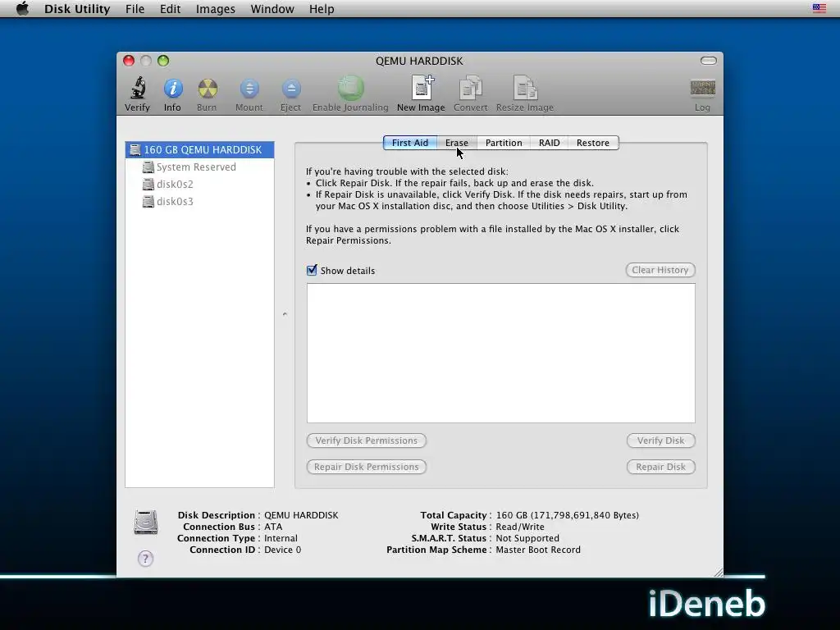Open the Images menu

pyautogui.click(x=216, y=8)
